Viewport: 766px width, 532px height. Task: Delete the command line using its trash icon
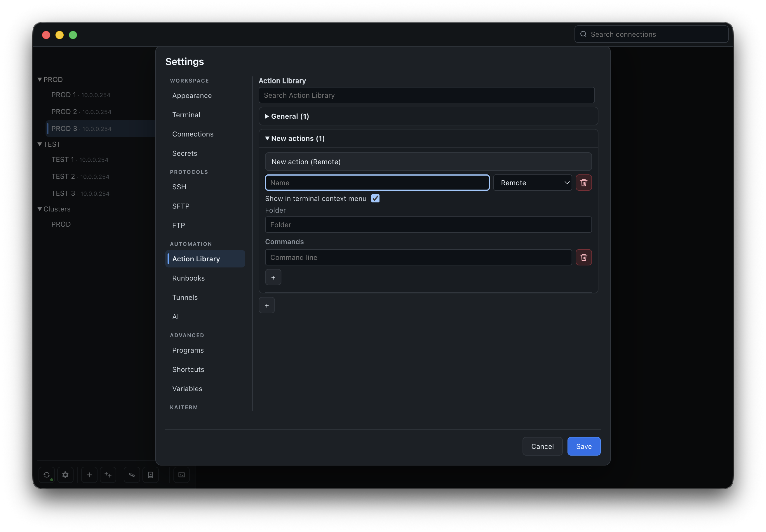point(584,257)
